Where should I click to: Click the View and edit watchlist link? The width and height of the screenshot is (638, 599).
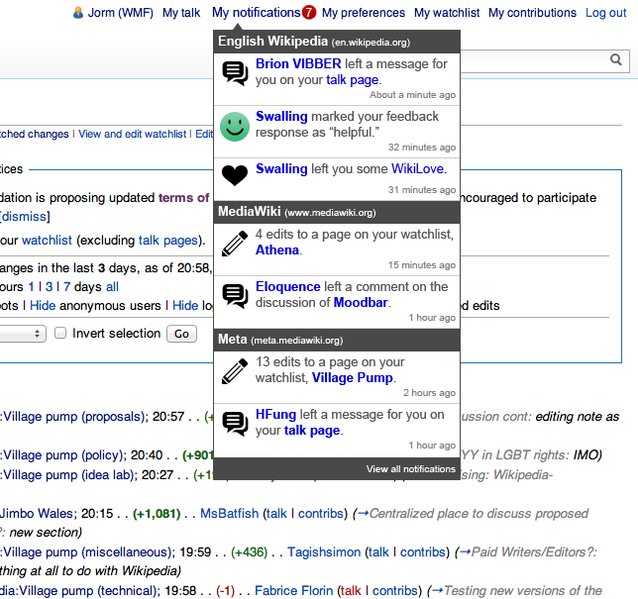tap(132, 134)
